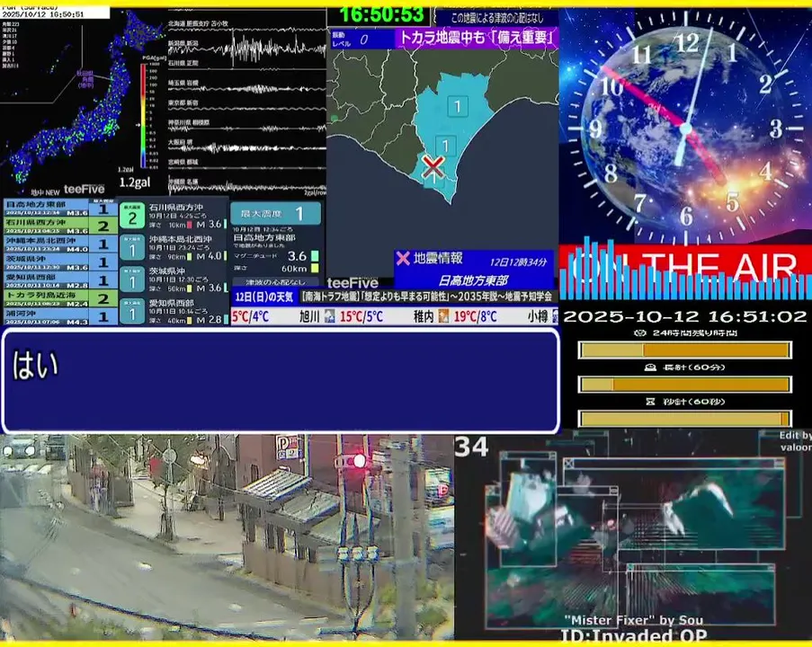The width and height of the screenshot is (812, 647).
Task: Click the 24時間残り時間 progress bar
Action: (x=684, y=350)
